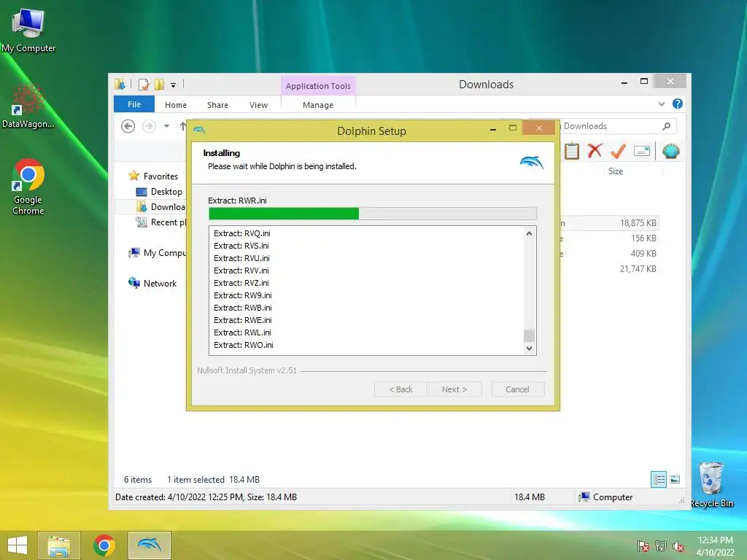Switch to large icons view

(675, 479)
